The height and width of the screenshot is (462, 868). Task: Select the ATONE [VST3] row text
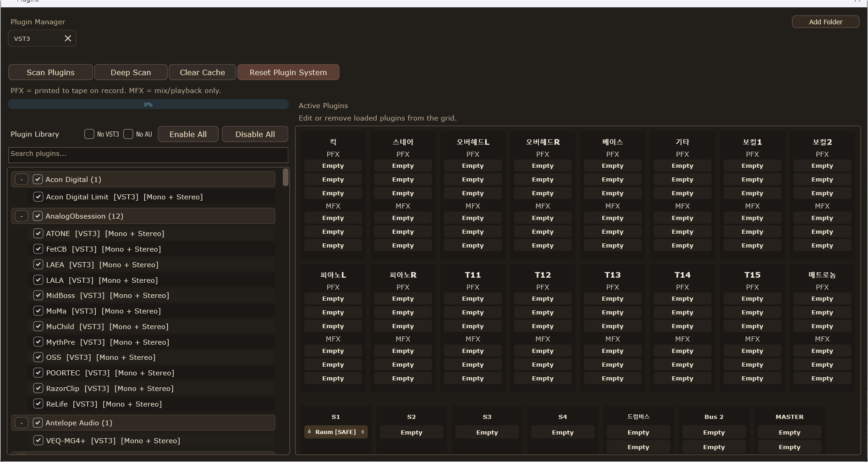pyautogui.click(x=105, y=233)
